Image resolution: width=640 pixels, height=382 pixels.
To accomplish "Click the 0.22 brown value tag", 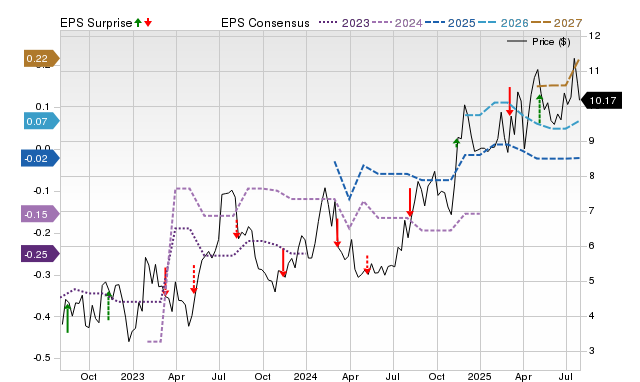I will point(41,58).
